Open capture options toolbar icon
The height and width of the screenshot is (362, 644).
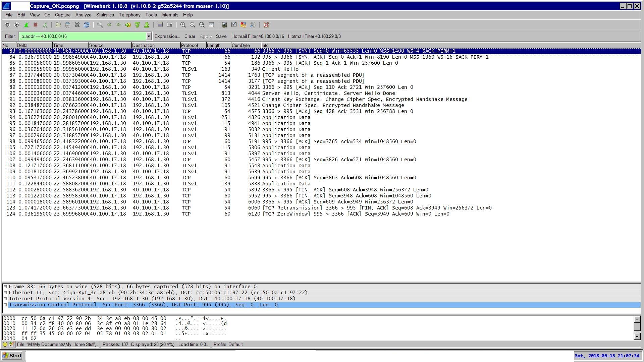17,25
